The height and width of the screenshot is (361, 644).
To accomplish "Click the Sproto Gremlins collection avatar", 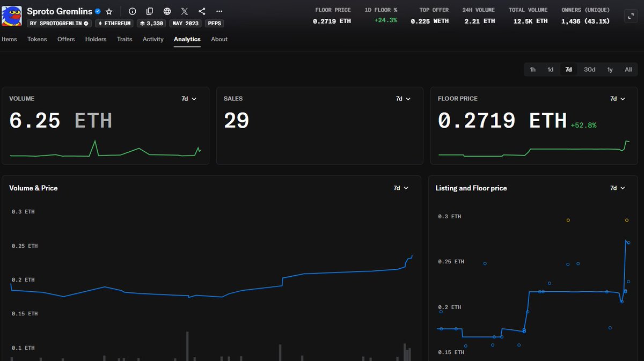I will click(12, 16).
